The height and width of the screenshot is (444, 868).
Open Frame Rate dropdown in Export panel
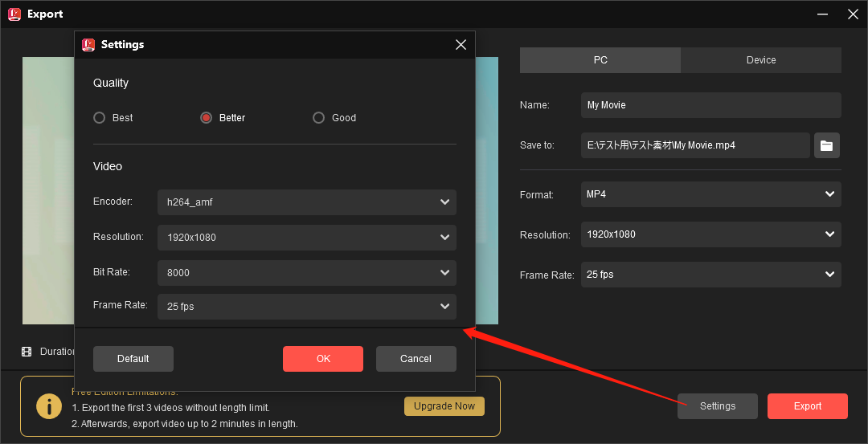pyautogui.click(x=710, y=275)
